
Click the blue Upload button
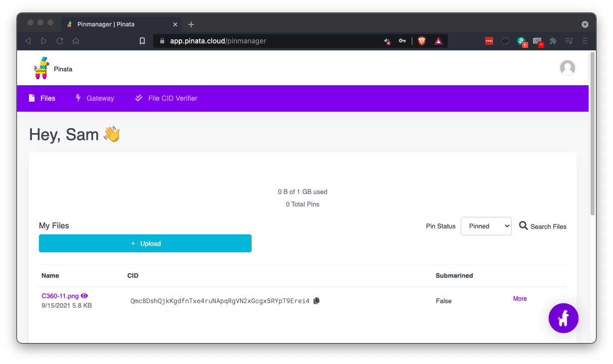(145, 243)
